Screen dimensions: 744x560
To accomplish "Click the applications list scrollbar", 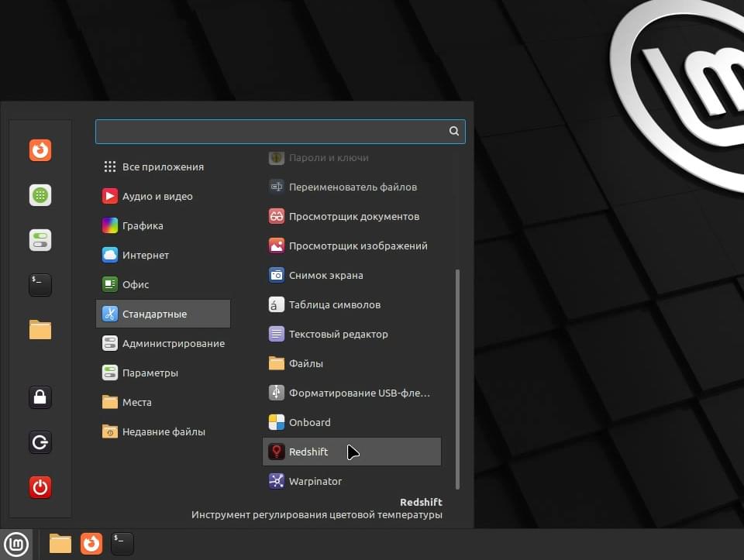I will coord(457,380).
